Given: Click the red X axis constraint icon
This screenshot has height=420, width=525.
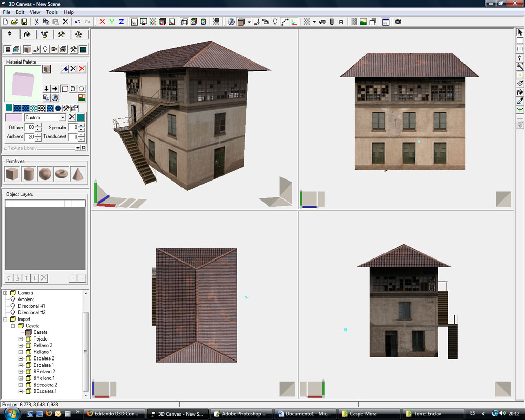Looking at the screenshot, I should tap(102, 22).
